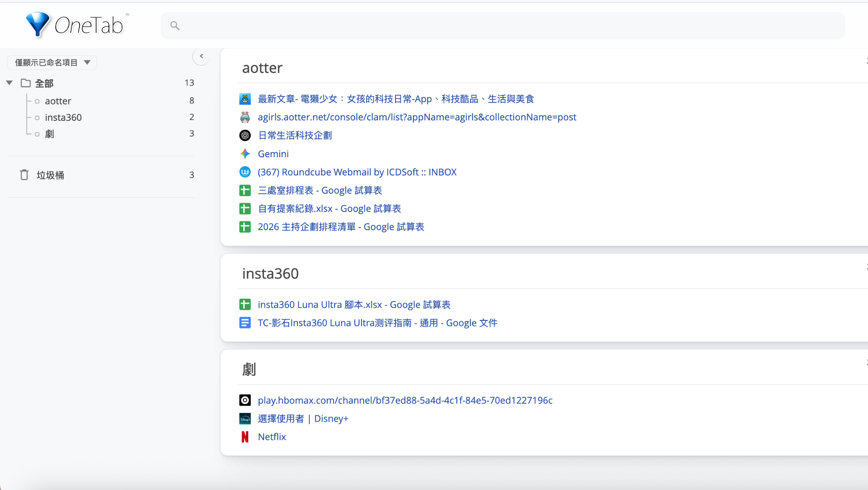Click bullet marker beside 劇 in sidebar

37,134
